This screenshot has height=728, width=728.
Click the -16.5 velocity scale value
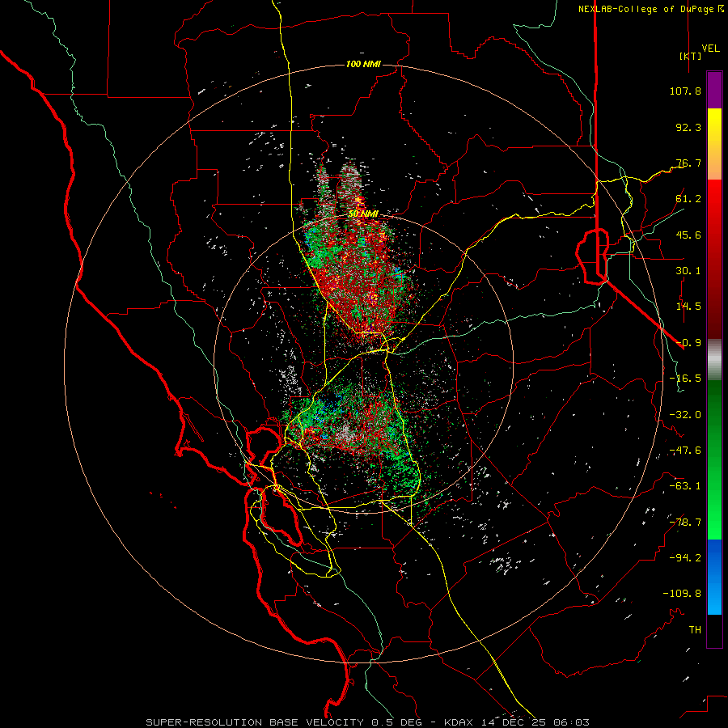685,379
